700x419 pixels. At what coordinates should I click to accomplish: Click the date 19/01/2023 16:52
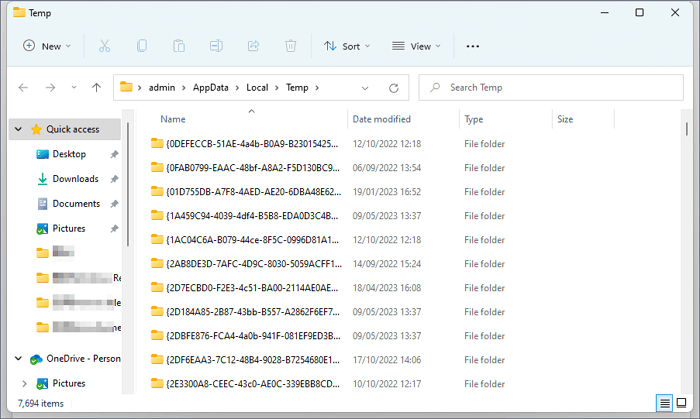click(x=387, y=192)
